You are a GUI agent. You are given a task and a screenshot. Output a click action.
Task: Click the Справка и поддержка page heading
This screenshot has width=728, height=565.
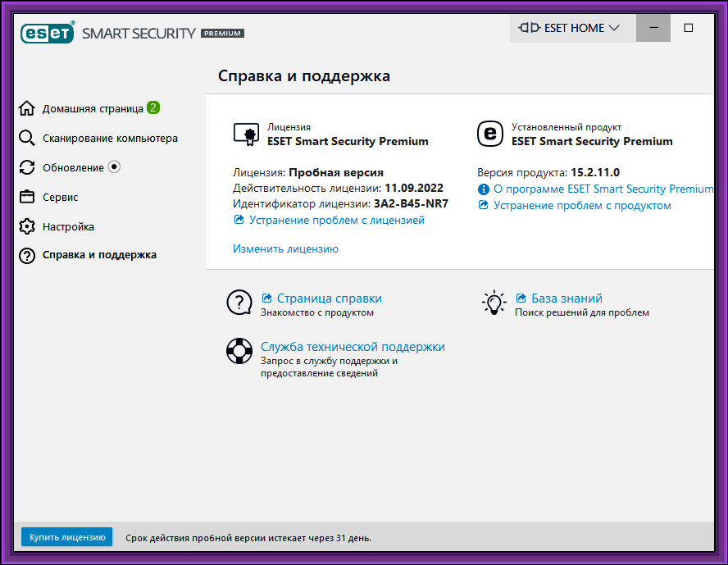(304, 75)
